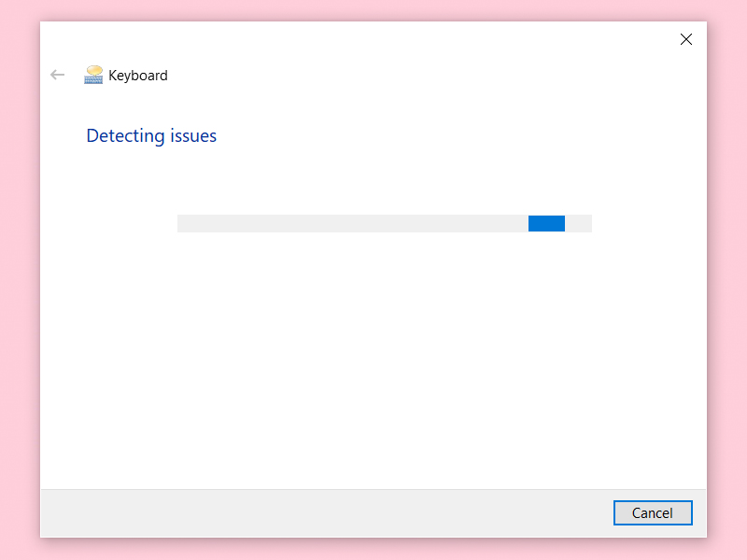Screen dimensions: 747x560
Task: Click the "Keyboard" title text
Action: click(x=138, y=76)
